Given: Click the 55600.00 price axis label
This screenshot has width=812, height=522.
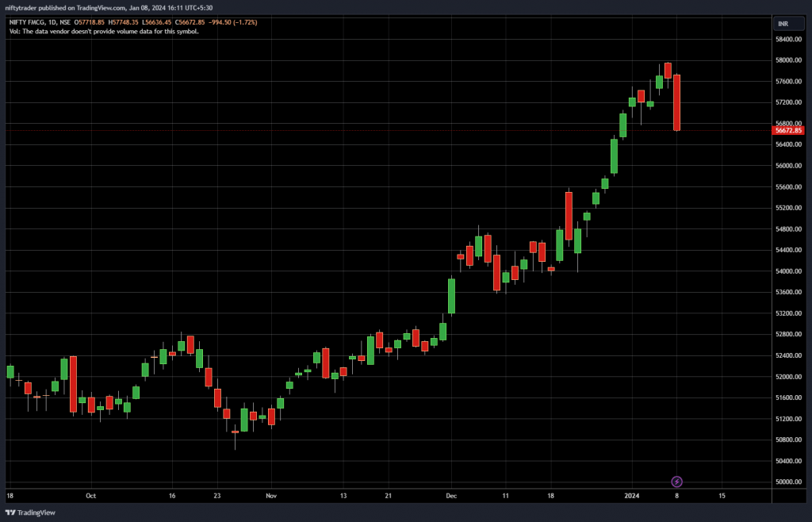Looking at the screenshot, I should [x=789, y=187].
